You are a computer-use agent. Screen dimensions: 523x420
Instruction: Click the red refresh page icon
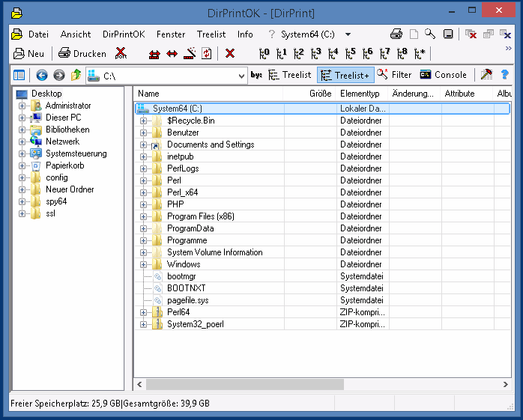pos(207,53)
